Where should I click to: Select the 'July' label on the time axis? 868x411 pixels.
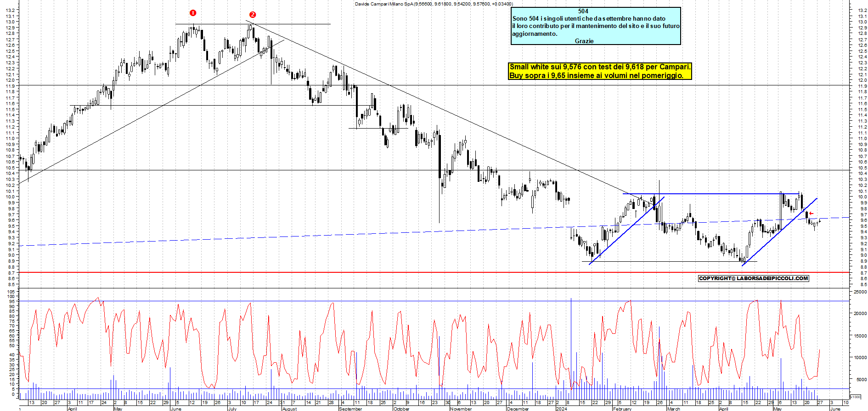click(232, 409)
